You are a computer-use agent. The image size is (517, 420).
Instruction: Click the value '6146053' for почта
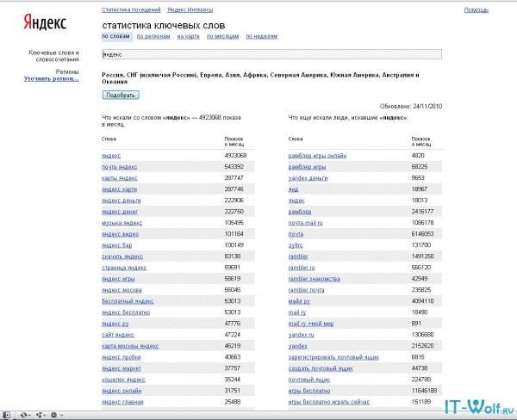[423, 234]
